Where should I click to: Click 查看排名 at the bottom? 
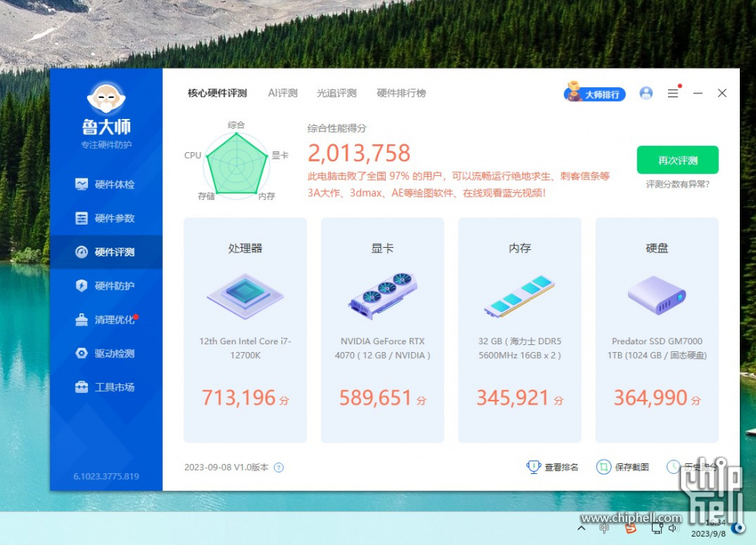coord(552,467)
